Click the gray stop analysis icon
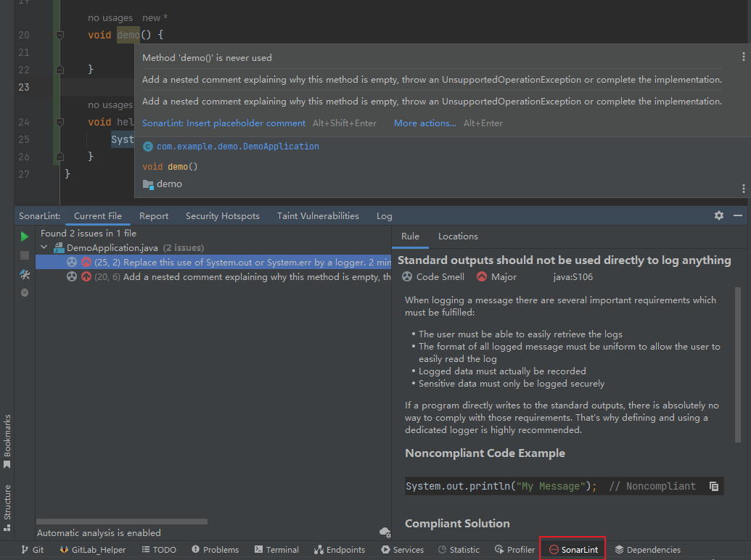 tap(25, 255)
